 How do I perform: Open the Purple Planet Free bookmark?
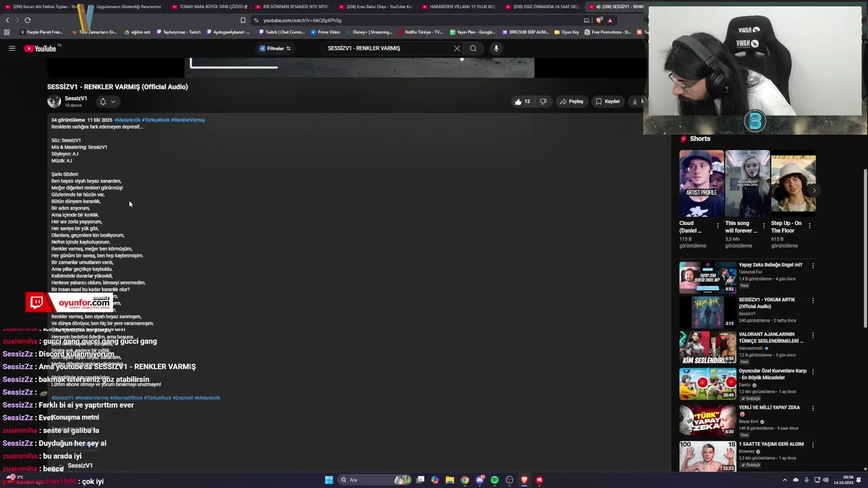pyautogui.click(x=41, y=32)
